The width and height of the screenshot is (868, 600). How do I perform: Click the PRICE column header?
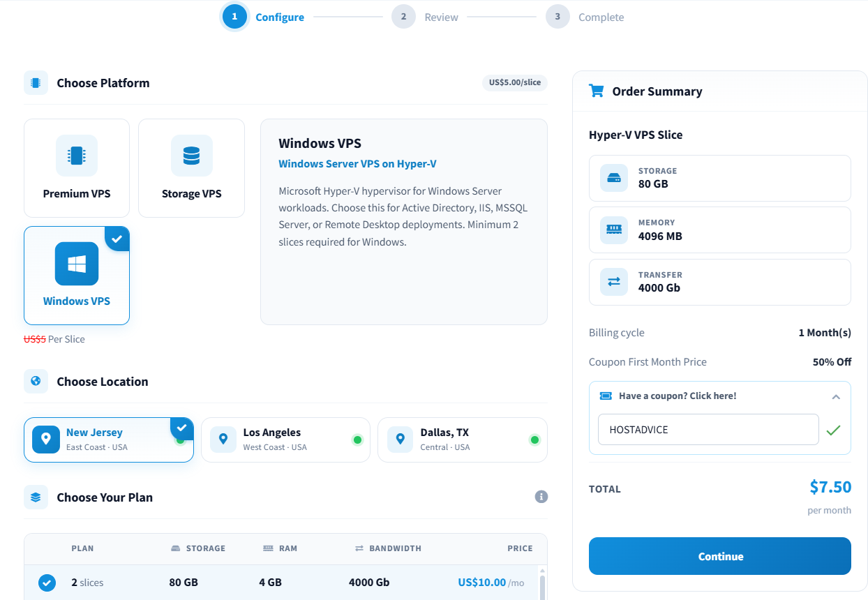click(520, 548)
